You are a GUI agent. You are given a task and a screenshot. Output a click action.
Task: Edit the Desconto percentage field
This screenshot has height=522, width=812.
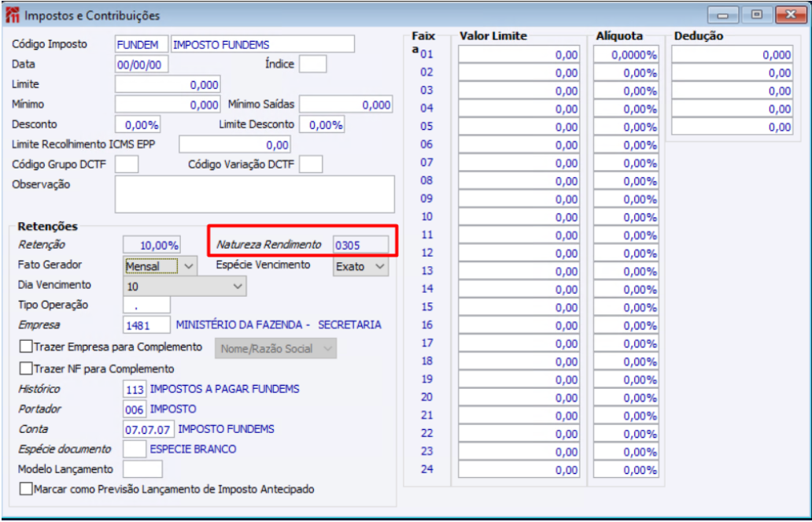pyautogui.click(x=138, y=124)
